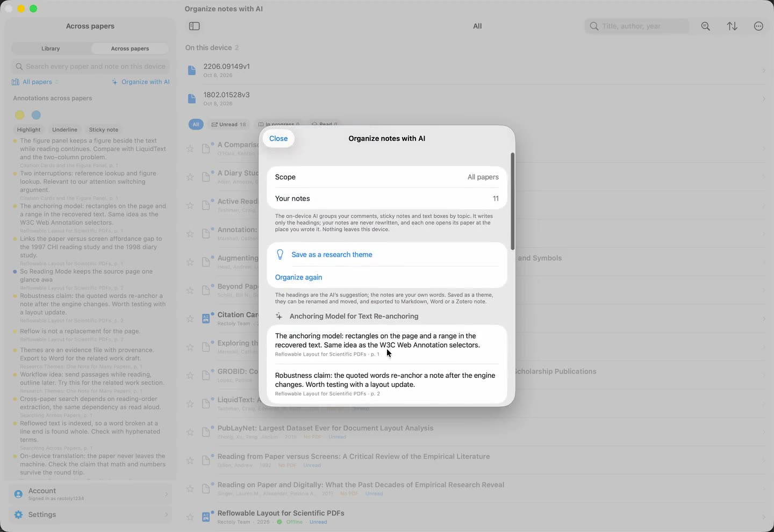This screenshot has height=532, width=774.
Task: Click the Organize again link
Action: (x=298, y=277)
